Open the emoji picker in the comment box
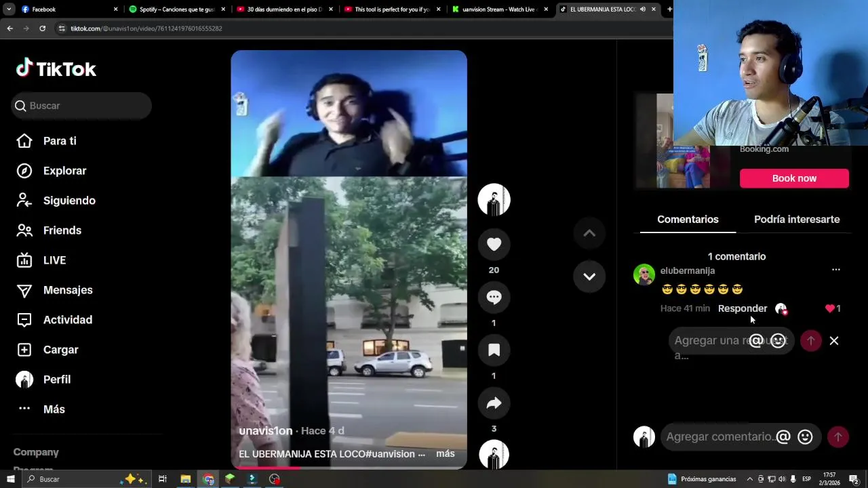This screenshot has height=488, width=868. tap(805, 437)
